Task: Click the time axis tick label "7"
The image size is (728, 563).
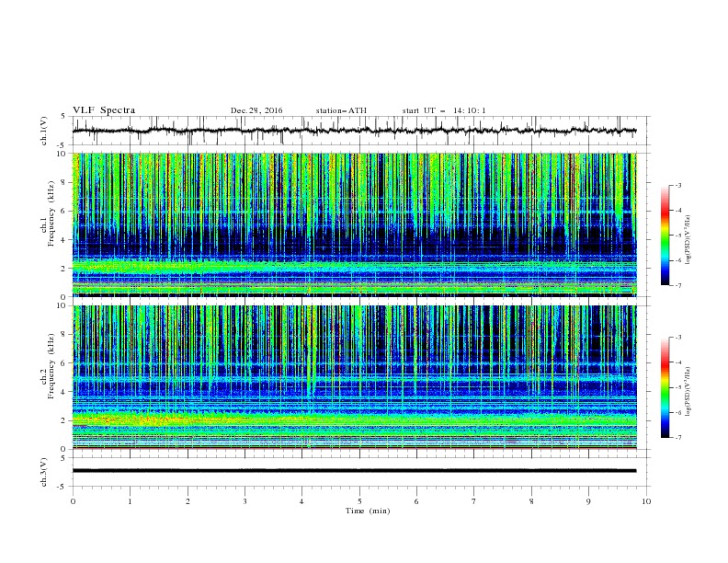Action: tap(474, 501)
